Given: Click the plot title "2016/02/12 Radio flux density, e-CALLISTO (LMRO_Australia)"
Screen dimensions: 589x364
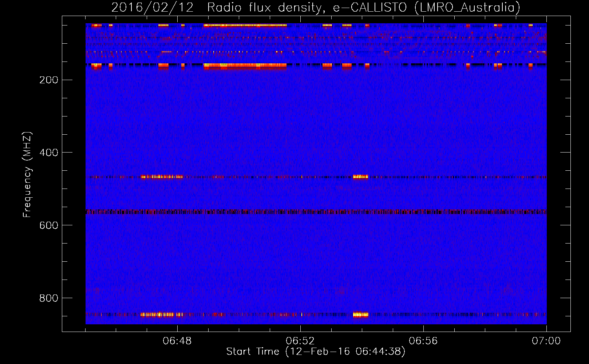Looking at the screenshot, I should [316, 8].
